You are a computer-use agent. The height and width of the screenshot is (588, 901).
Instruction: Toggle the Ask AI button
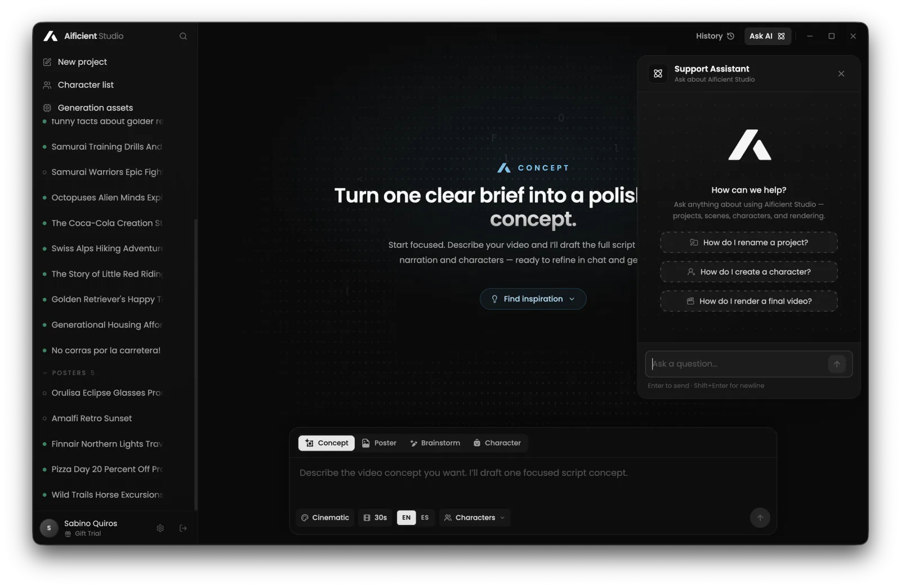tap(768, 36)
